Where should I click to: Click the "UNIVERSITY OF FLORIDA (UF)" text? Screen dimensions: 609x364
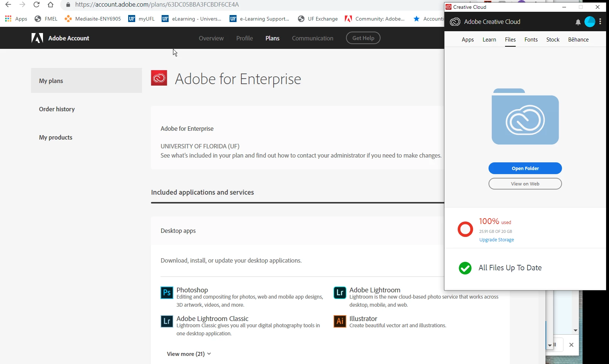point(200,146)
